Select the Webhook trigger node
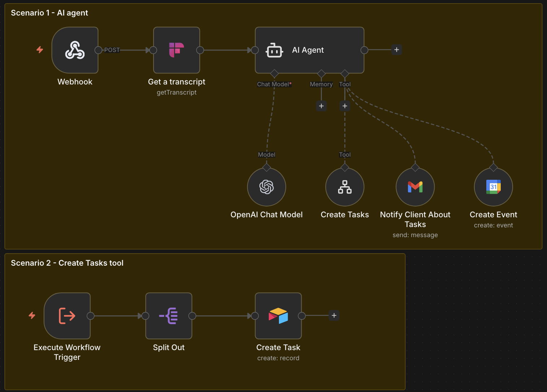 [x=75, y=50]
